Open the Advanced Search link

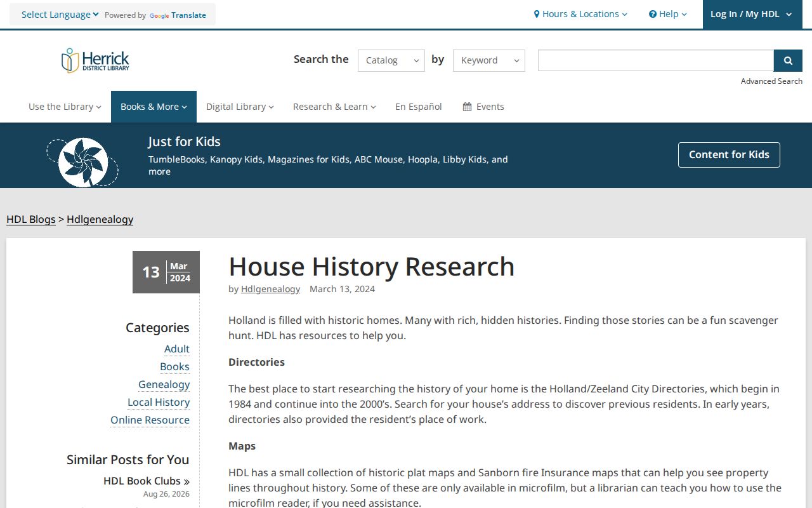(771, 81)
